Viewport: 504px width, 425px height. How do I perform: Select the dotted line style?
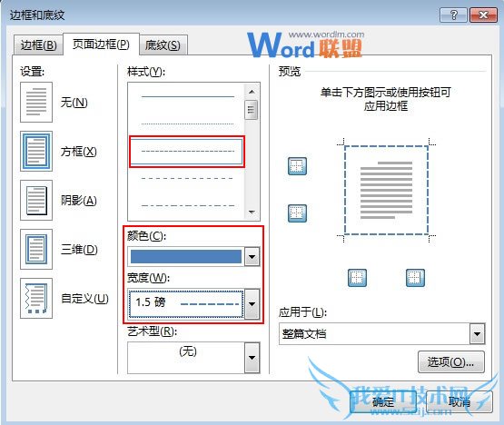[x=187, y=124]
